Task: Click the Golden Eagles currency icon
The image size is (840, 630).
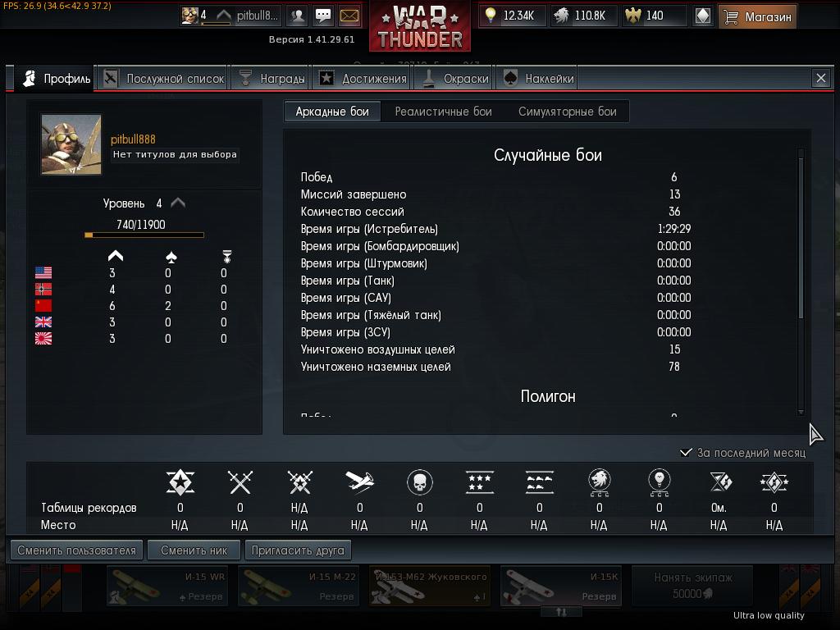Action: [x=633, y=16]
